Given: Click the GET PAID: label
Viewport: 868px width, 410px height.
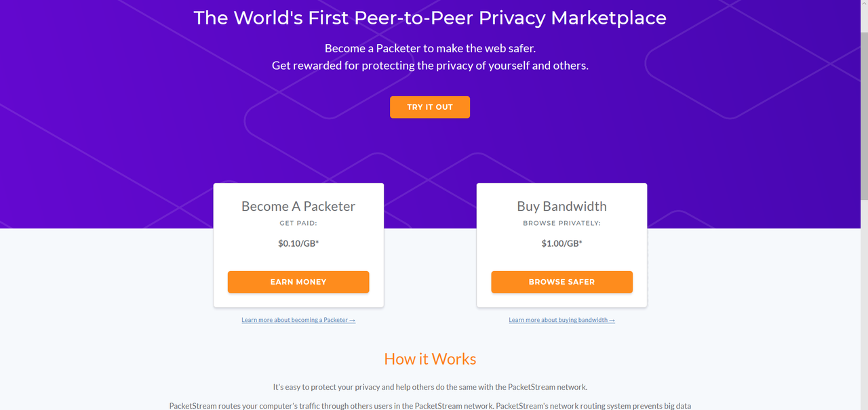Looking at the screenshot, I should point(298,223).
